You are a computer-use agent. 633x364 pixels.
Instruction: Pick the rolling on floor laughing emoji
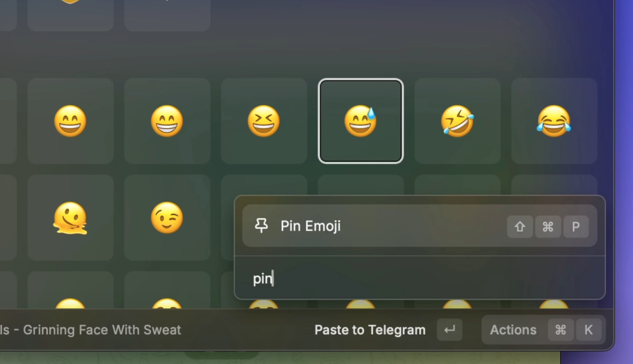(x=457, y=121)
